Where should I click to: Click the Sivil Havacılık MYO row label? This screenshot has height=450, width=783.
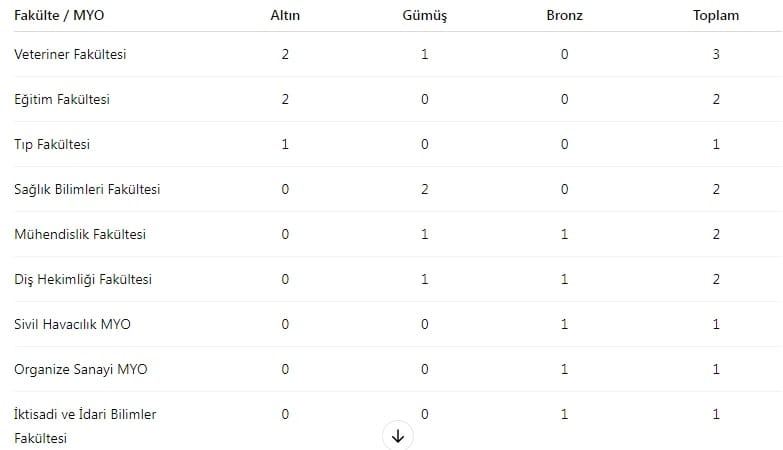72,324
